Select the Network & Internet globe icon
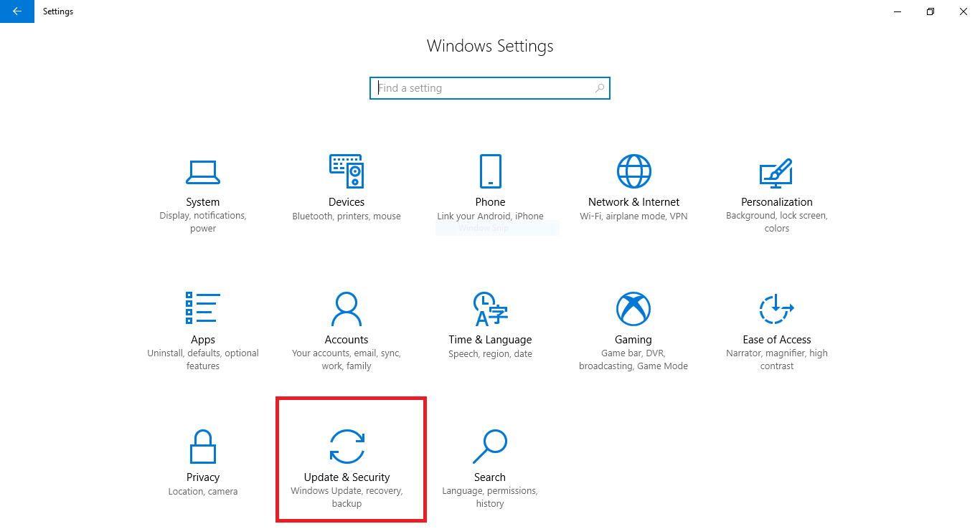 (x=633, y=171)
